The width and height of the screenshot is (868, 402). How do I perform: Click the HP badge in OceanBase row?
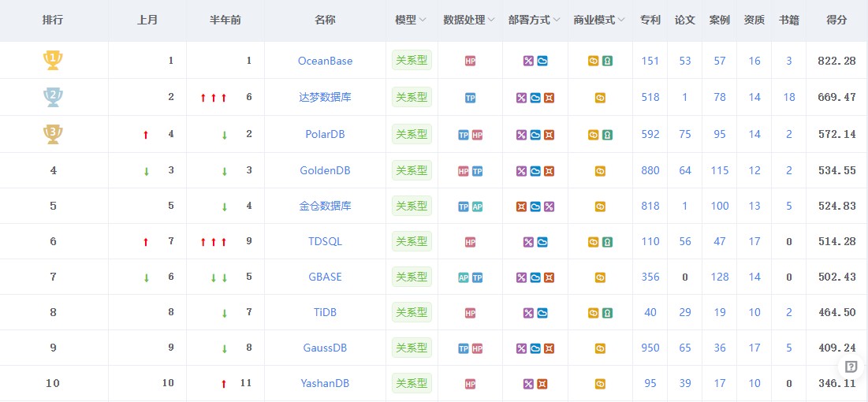(x=470, y=61)
